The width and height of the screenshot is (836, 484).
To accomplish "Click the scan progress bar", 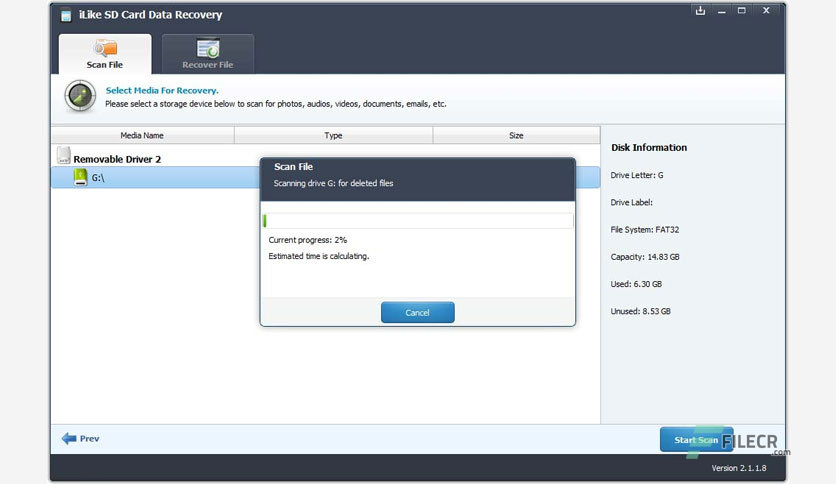I will 418,221.
